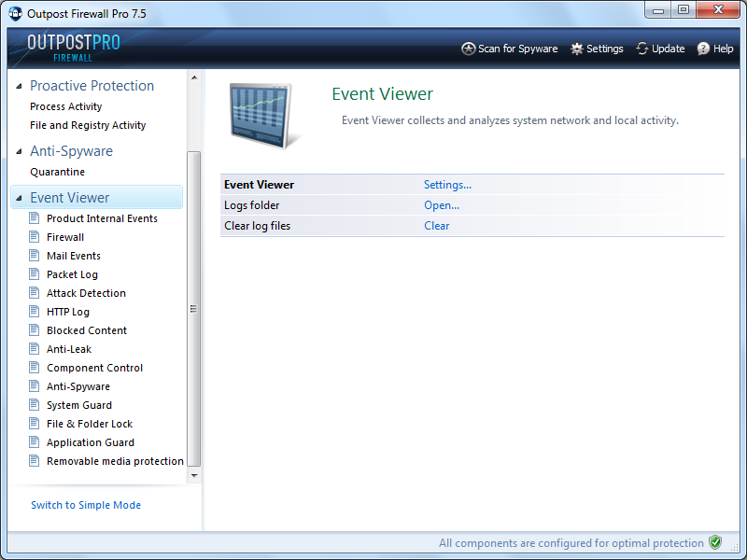Click Clear to clear log files
The height and width of the screenshot is (560, 747).
tap(436, 226)
